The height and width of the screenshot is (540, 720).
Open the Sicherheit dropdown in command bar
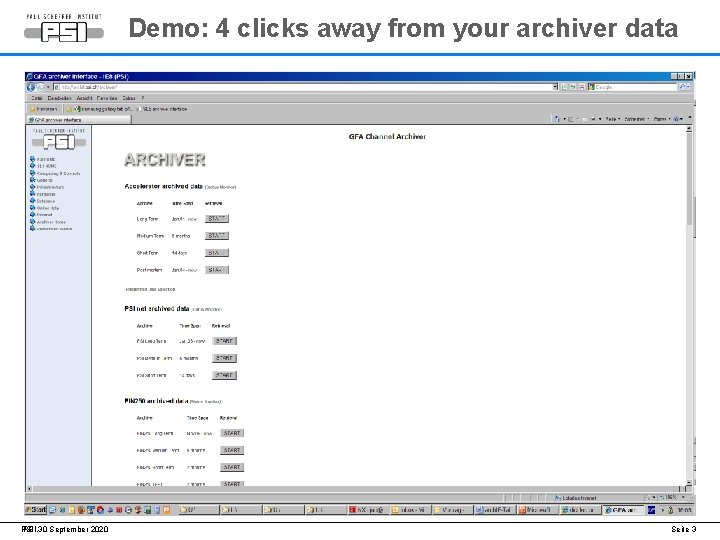tap(636, 119)
